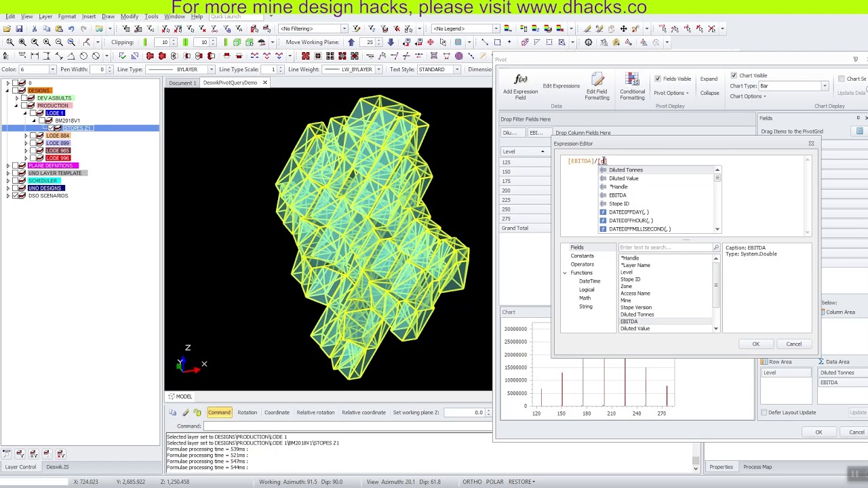The width and height of the screenshot is (868, 488).
Task: Click the Expression Editor search field
Action: pos(665,247)
